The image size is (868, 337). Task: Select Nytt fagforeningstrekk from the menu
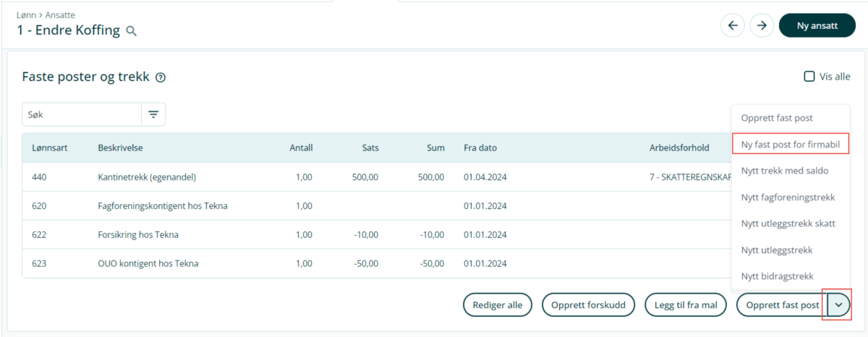(788, 197)
